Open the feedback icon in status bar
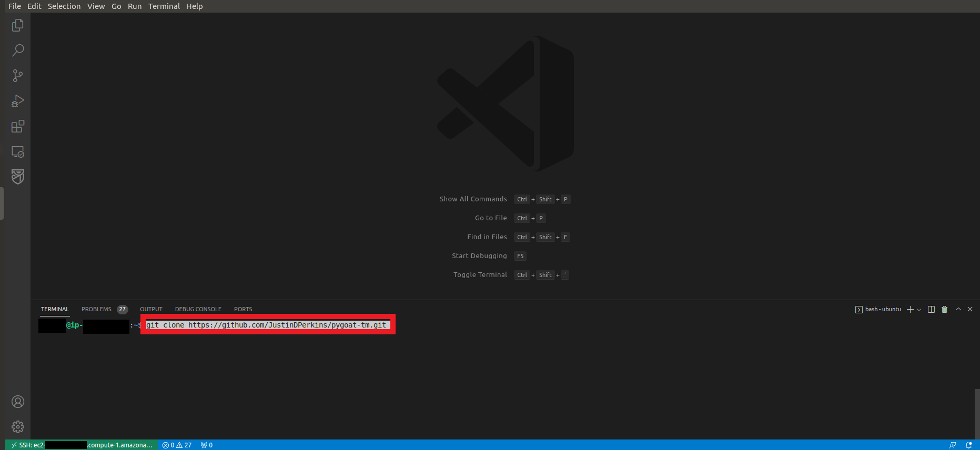This screenshot has width=980, height=450. pyautogui.click(x=953, y=445)
